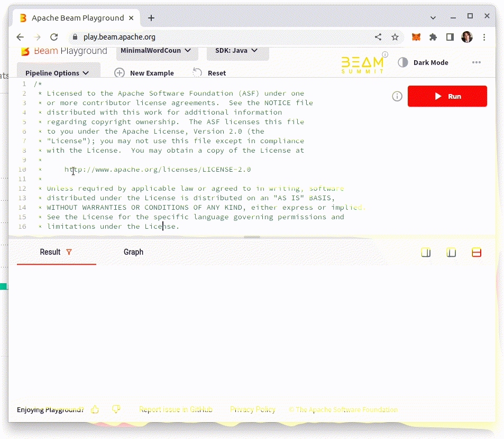Click the profile avatar
Viewport: 504px width, 439px height.
[466, 38]
